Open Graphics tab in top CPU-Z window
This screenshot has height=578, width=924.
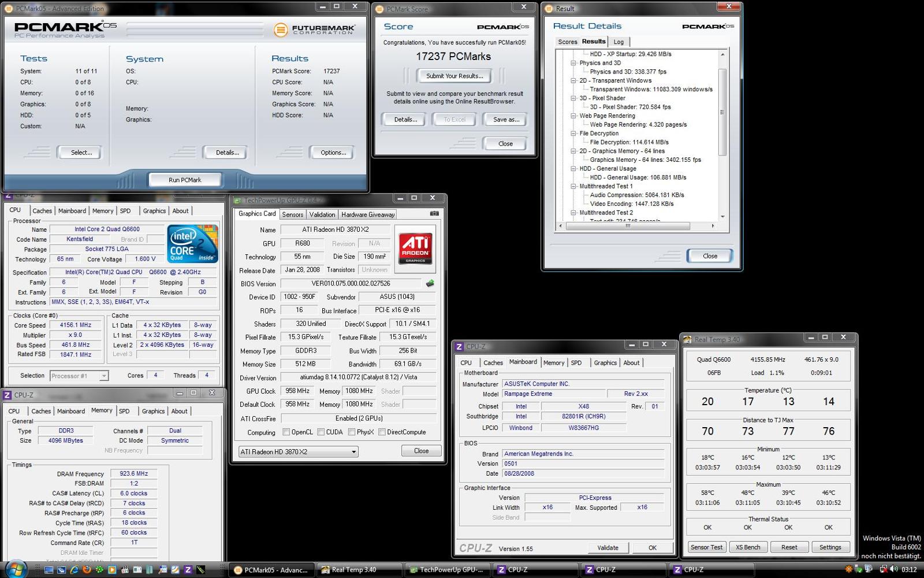(x=154, y=211)
